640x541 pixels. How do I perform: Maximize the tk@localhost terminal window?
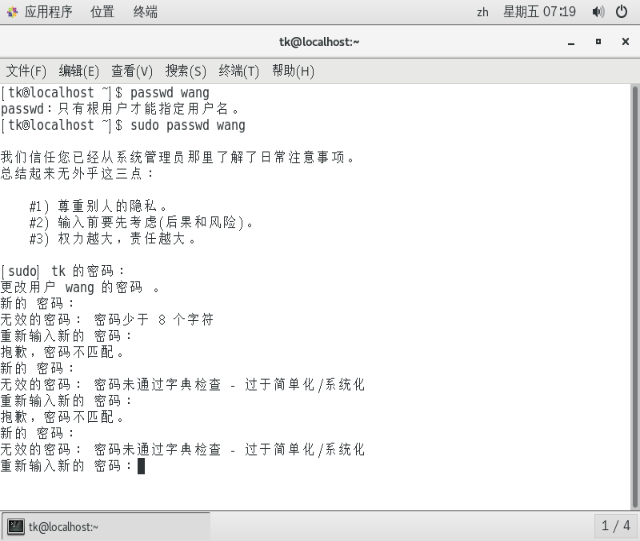pyautogui.click(x=598, y=42)
